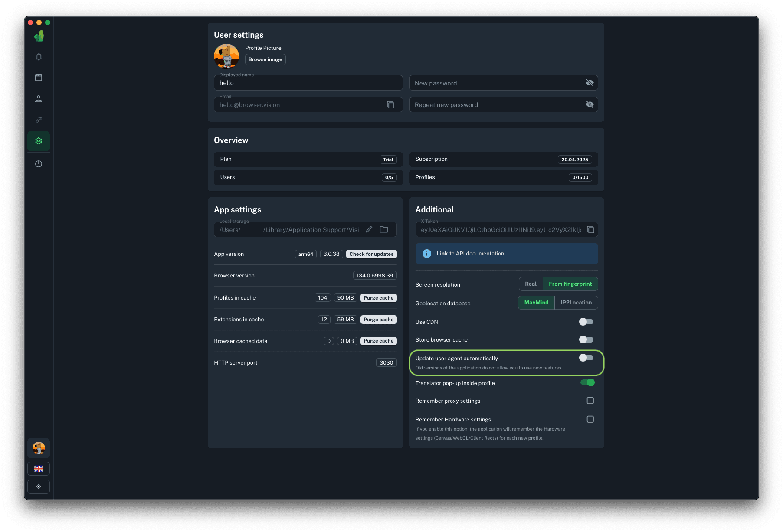The height and width of the screenshot is (532, 783).
Task: Edit the local storage path
Action: click(369, 230)
